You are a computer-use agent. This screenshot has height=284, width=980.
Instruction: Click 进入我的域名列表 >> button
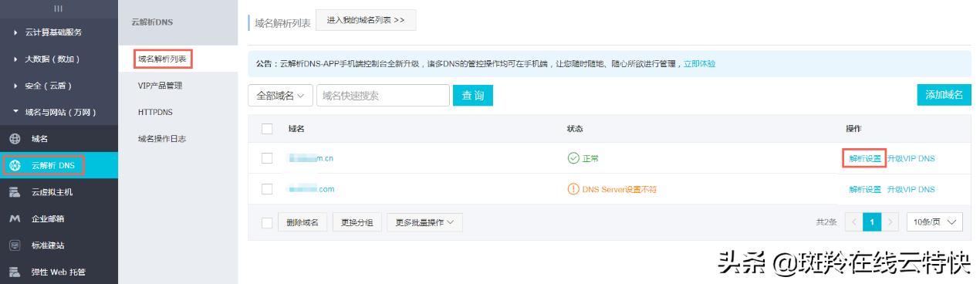tap(366, 20)
